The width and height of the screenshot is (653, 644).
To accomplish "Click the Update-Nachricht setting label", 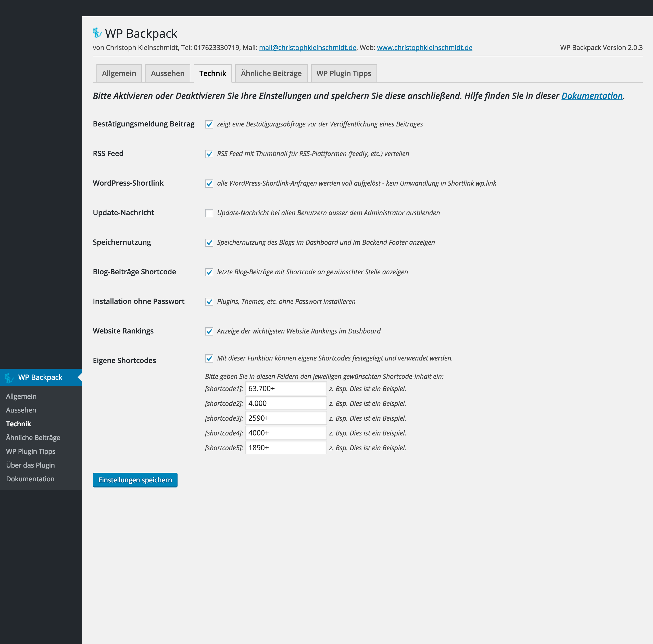I will pos(123,213).
